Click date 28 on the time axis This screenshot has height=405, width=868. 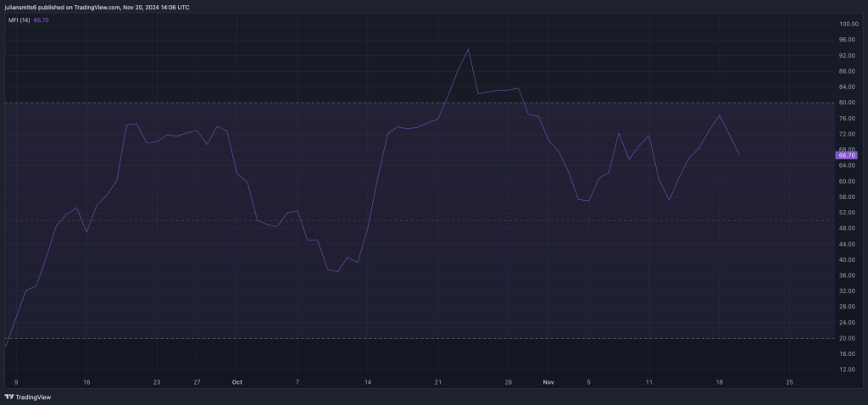click(x=509, y=382)
